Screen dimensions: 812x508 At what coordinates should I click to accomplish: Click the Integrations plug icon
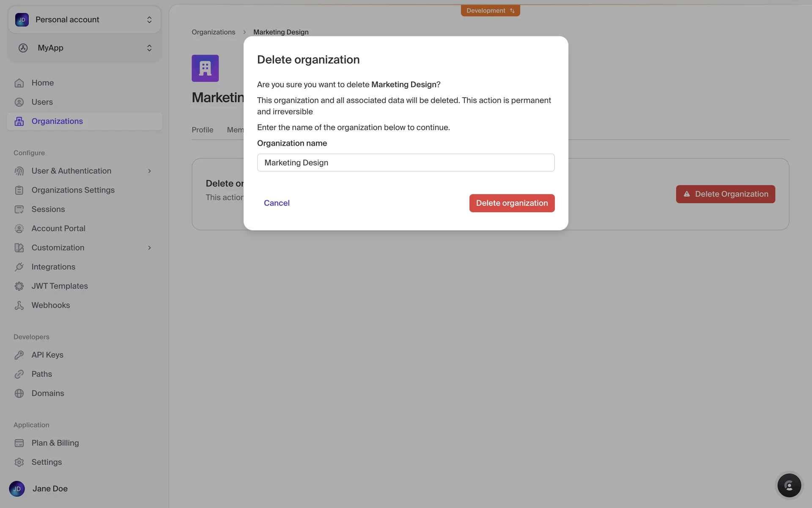click(19, 267)
